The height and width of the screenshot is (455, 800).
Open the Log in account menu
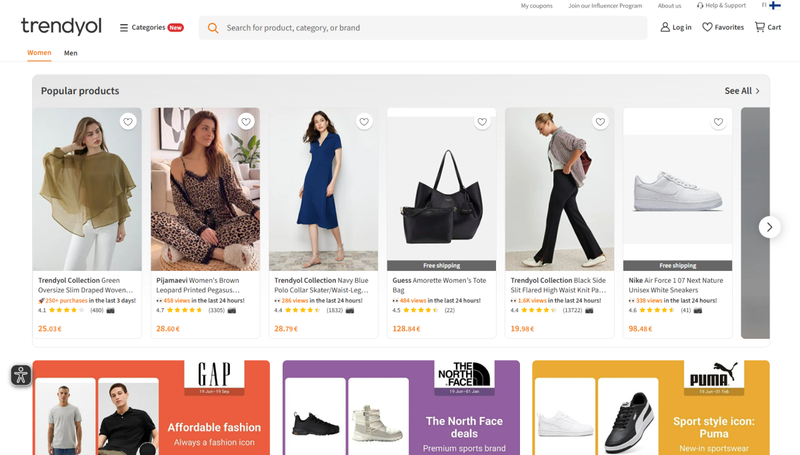(676, 27)
